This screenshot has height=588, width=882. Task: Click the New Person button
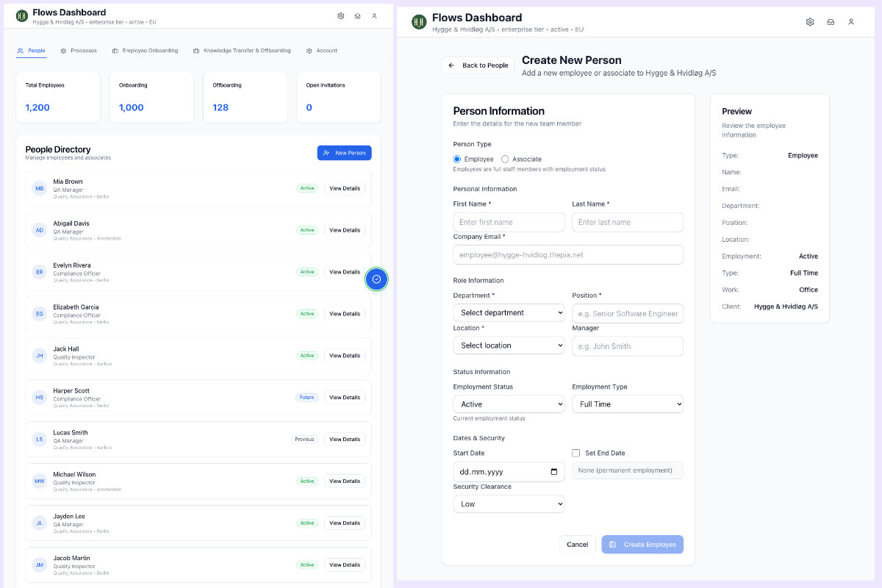344,153
